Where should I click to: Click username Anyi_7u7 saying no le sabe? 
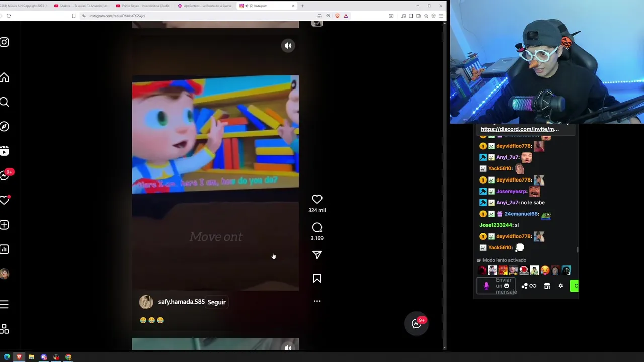click(x=507, y=202)
